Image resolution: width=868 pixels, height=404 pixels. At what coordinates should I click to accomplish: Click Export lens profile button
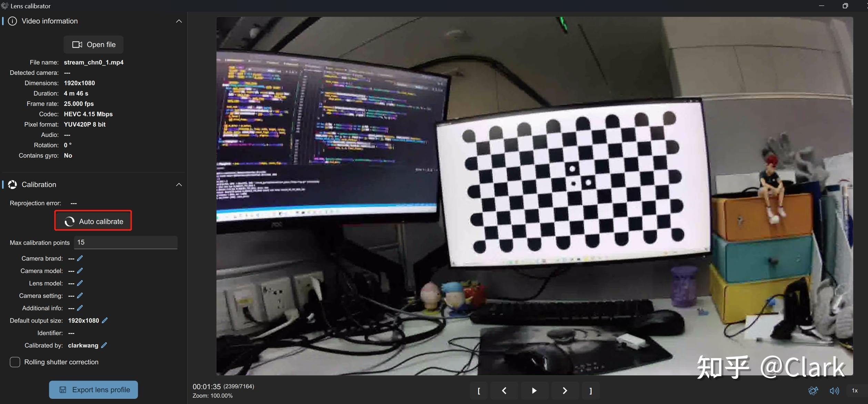[x=93, y=390]
